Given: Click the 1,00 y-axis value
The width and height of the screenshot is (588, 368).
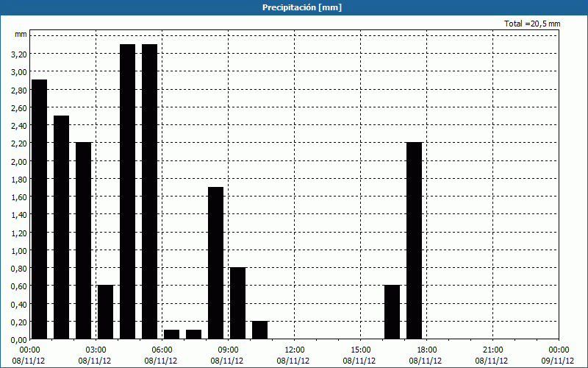Looking at the screenshot, I should click(x=19, y=251).
